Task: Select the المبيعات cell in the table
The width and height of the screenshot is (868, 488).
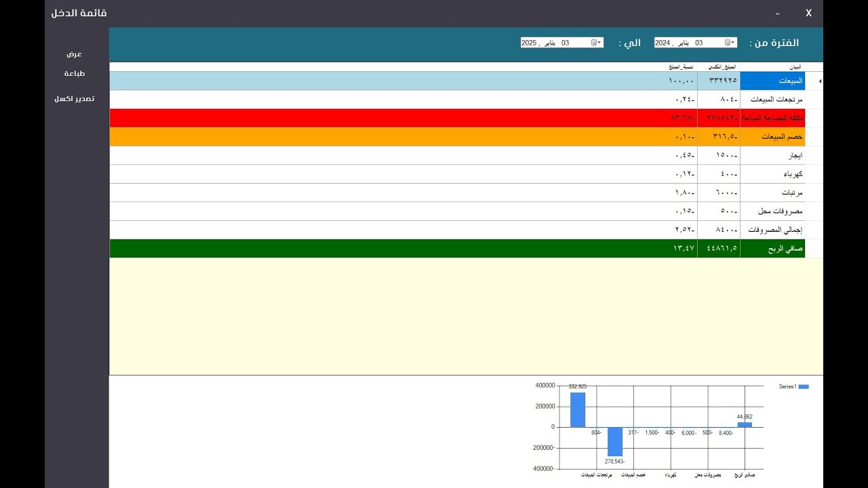Action: coord(772,81)
